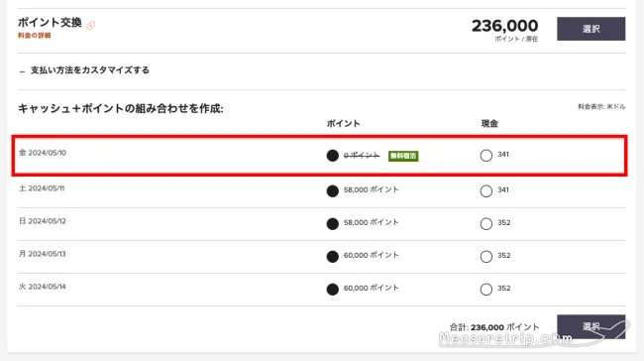The width and height of the screenshot is (644, 361).
Task: Select cash 352 radio for 2024/05/14
Action: [486, 290]
